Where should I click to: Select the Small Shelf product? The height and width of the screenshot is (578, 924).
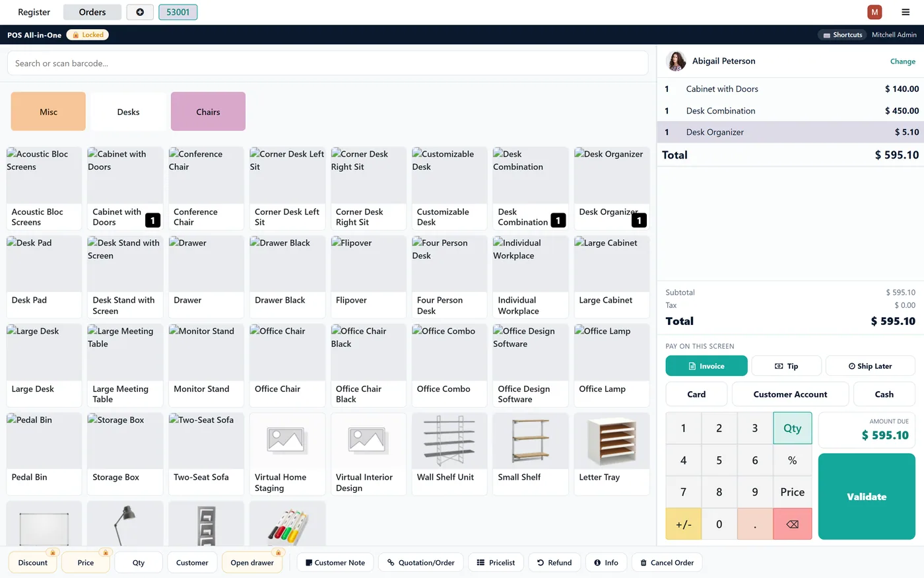[x=531, y=454]
